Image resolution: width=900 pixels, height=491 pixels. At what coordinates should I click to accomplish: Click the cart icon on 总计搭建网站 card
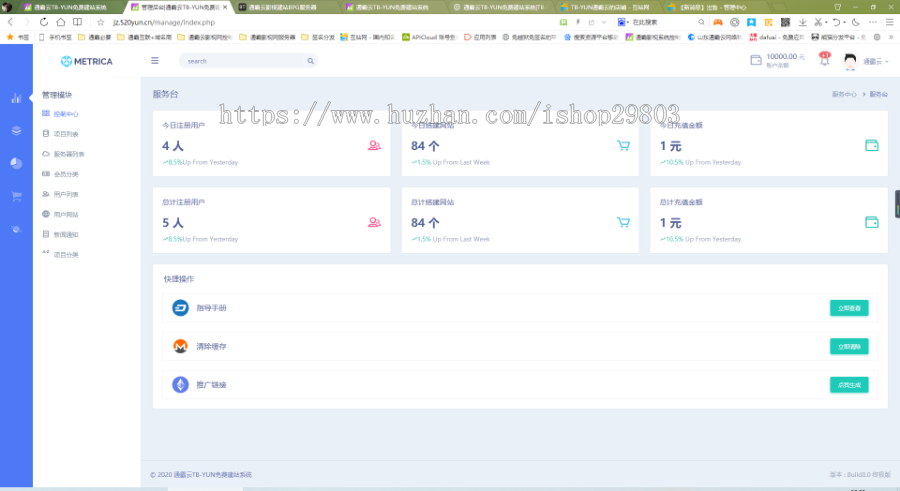(x=623, y=222)
